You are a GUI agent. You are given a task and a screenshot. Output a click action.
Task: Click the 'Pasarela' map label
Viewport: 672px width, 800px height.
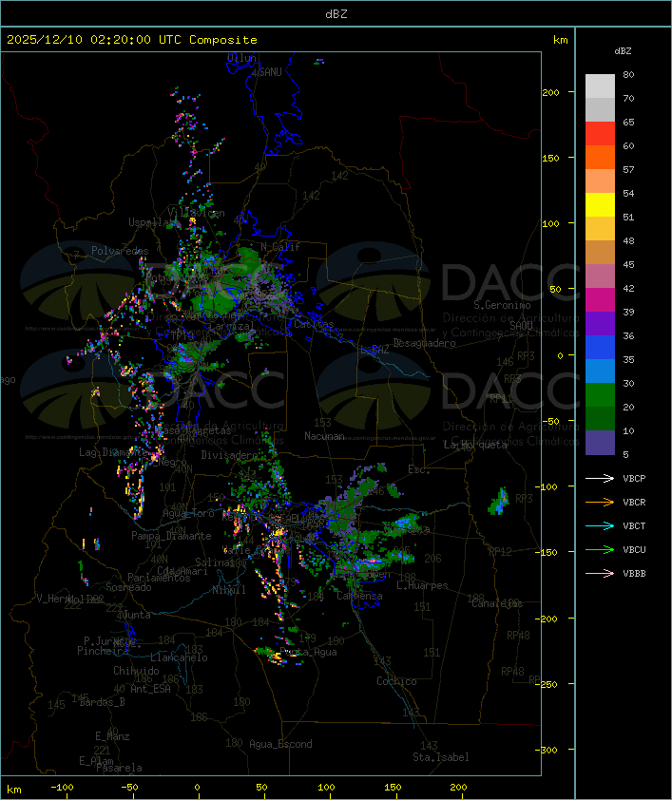point(119,768)
